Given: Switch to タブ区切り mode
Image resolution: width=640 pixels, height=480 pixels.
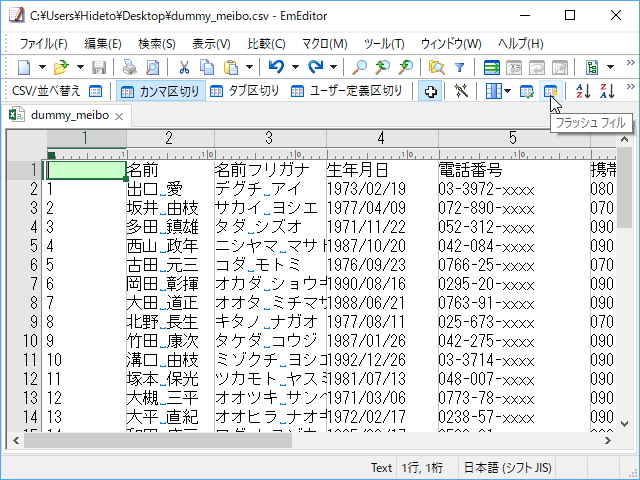Looking at the screenshot, I should 245,91.
